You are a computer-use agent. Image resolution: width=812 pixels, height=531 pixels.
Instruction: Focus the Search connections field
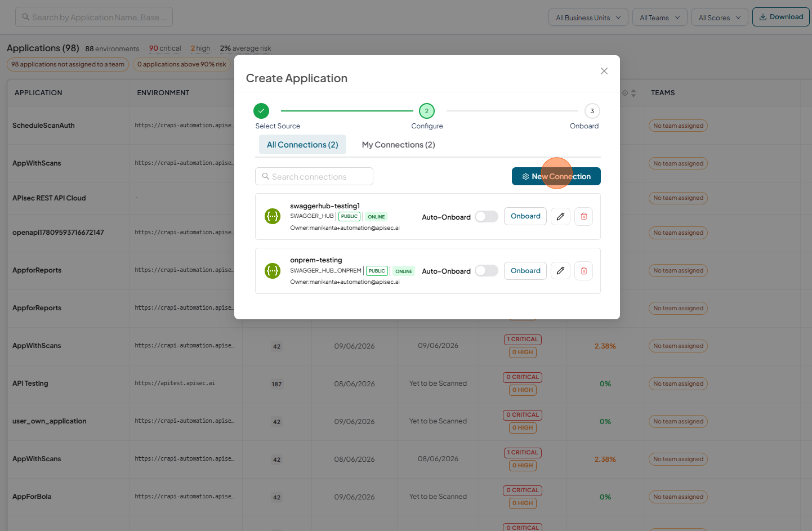point(314,176)
